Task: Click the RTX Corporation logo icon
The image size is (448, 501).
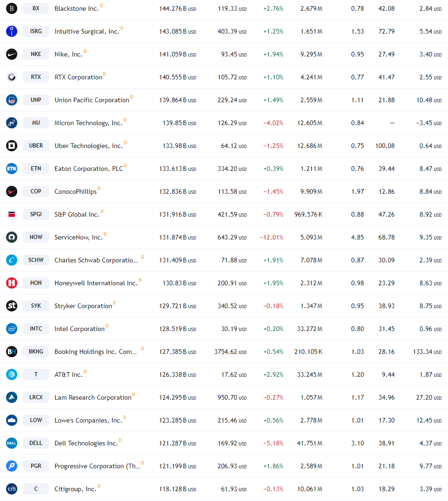Action: click(12, 77)
